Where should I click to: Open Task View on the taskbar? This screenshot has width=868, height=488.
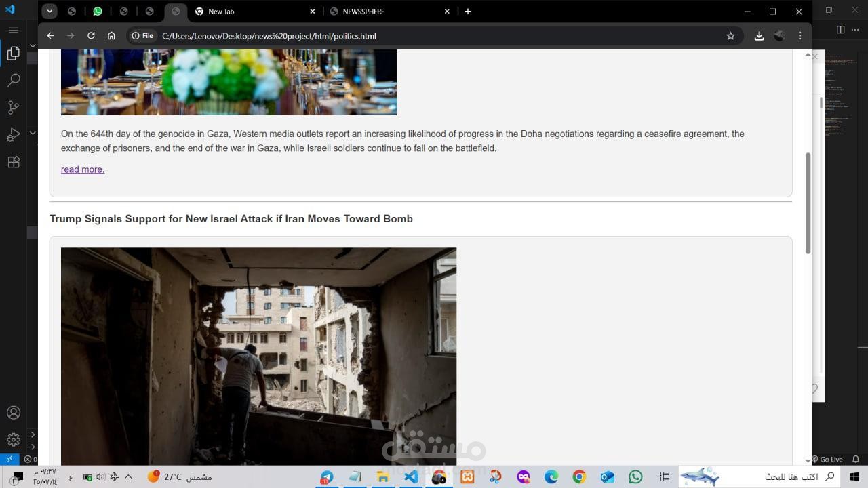click(x=665, y=477)
